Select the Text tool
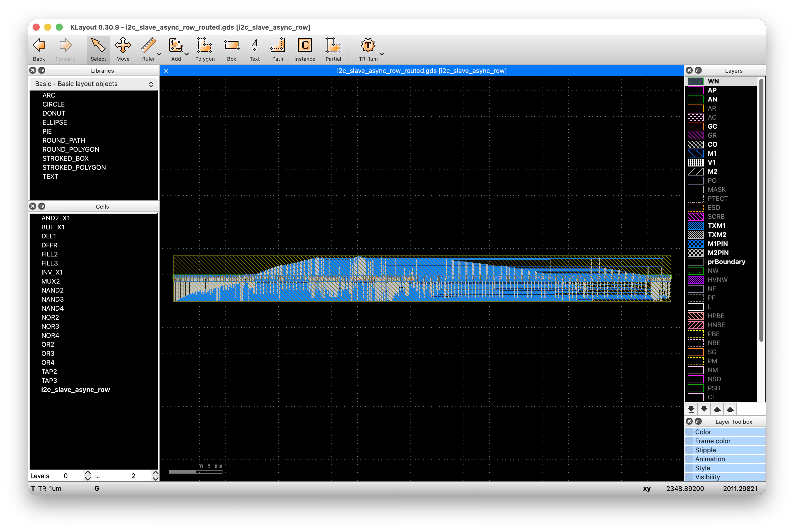 (255, 50)
